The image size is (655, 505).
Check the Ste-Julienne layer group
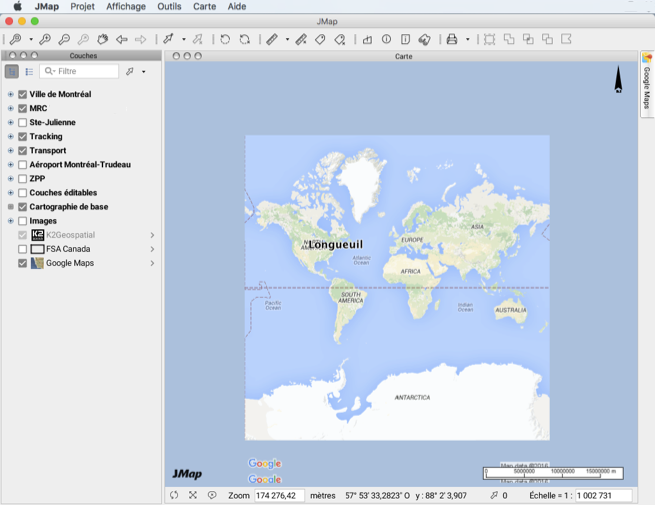point(23,122)
